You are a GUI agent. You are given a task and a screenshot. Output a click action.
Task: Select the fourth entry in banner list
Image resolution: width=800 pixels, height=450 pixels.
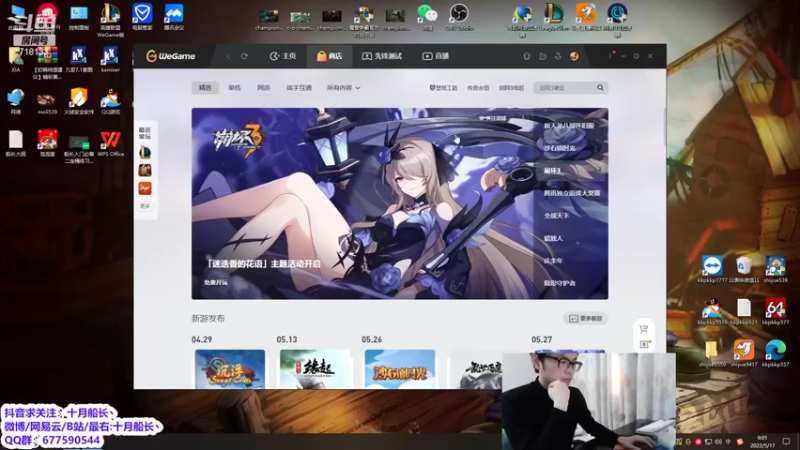[x=572, y=193]
